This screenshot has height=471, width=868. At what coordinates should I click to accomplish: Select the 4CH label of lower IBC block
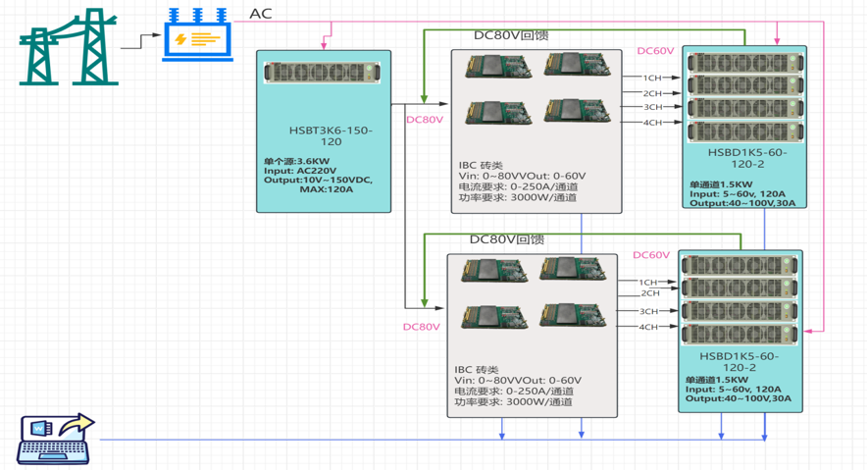(x=648, y=327)
